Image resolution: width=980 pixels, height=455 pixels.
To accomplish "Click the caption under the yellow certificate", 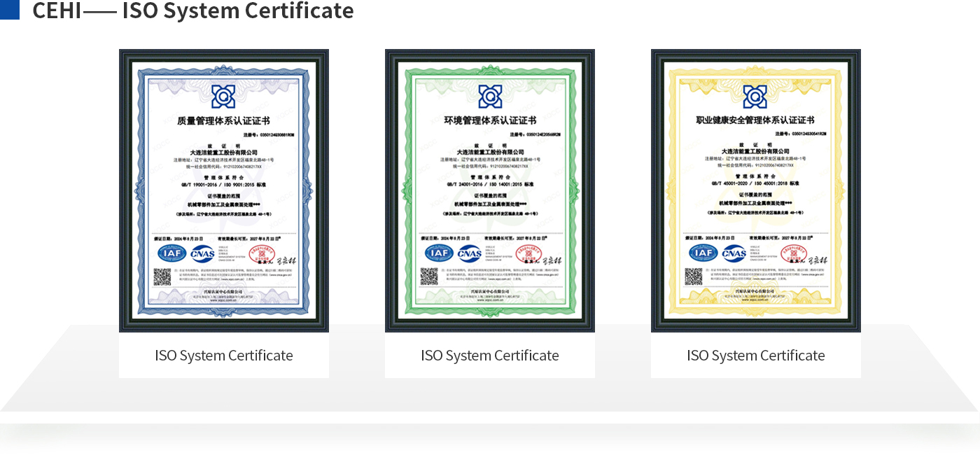I will click(756, 356).
